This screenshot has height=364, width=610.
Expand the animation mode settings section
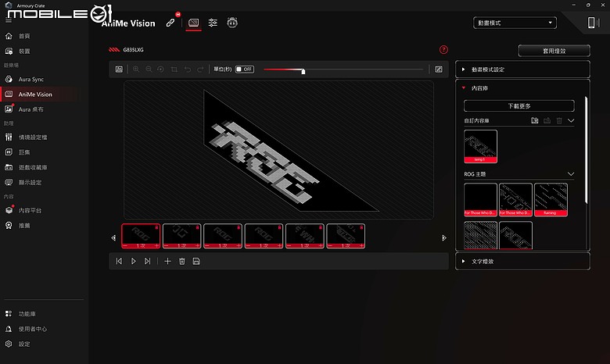click(x=522, y=70)
